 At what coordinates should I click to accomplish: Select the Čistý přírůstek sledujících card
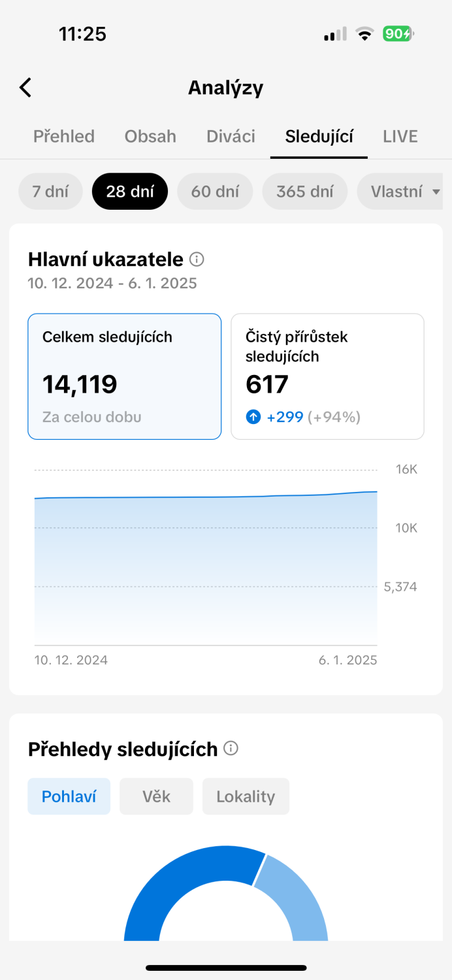[327, 376]
